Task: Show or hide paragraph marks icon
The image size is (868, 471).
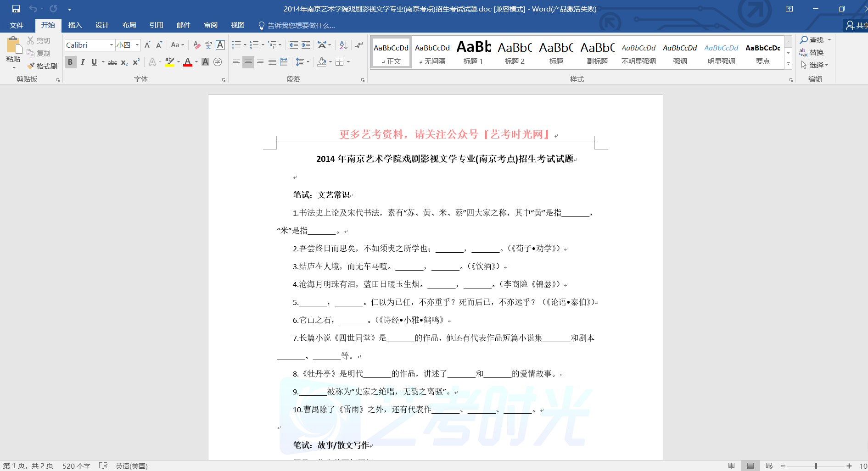Action: 359,45
